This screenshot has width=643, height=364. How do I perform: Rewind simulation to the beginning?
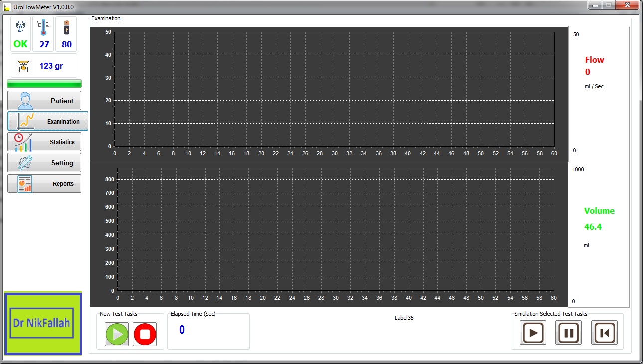(604, 333)
